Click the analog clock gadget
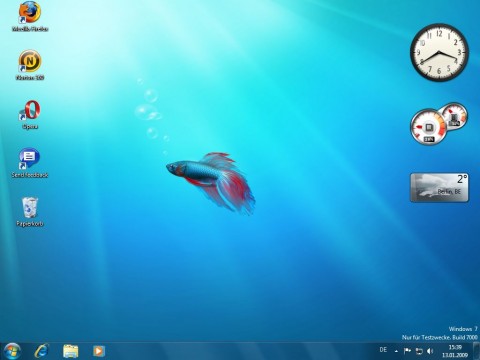 coord(439,52)
